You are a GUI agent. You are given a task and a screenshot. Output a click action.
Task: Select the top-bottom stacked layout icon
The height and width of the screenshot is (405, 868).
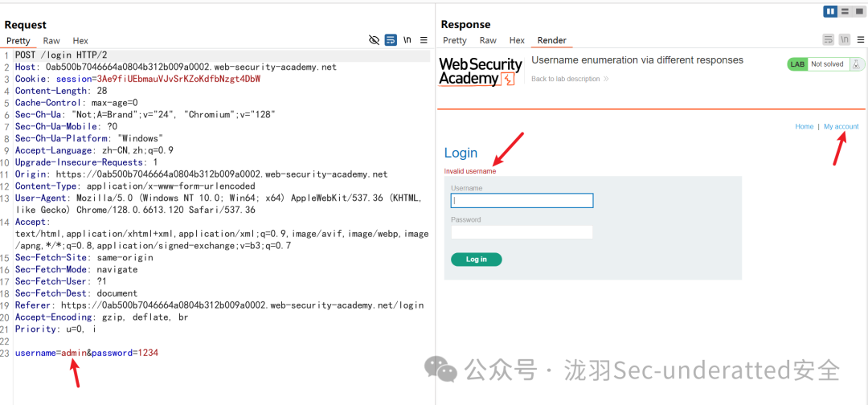coord(845,11)
